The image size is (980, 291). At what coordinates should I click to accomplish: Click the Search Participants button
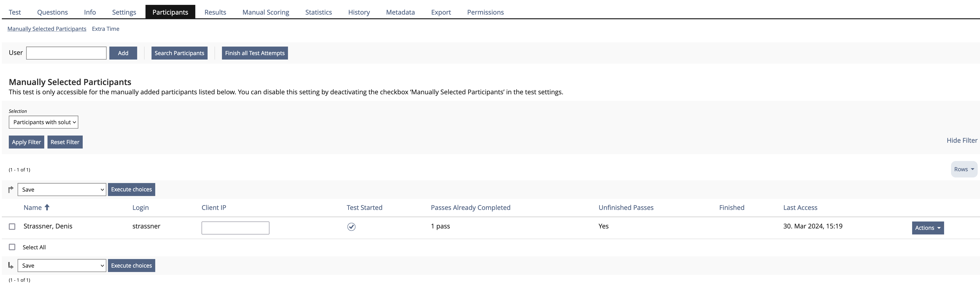click(x=179, y=52)
